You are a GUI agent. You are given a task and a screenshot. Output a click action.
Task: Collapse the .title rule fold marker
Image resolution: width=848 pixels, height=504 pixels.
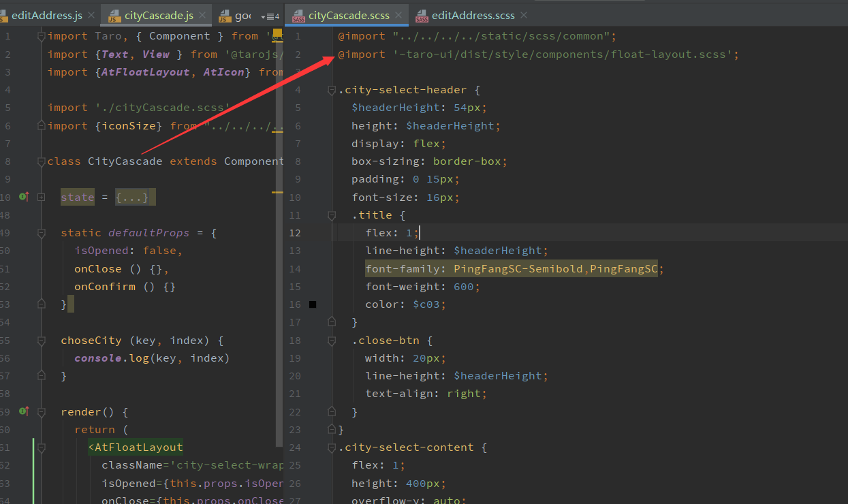[x=332, y=215]
